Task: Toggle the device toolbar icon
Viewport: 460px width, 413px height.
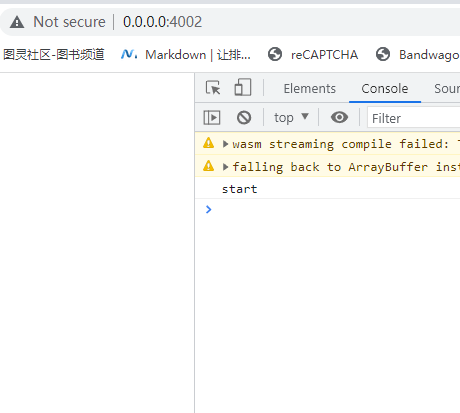Action: [243, 87]
